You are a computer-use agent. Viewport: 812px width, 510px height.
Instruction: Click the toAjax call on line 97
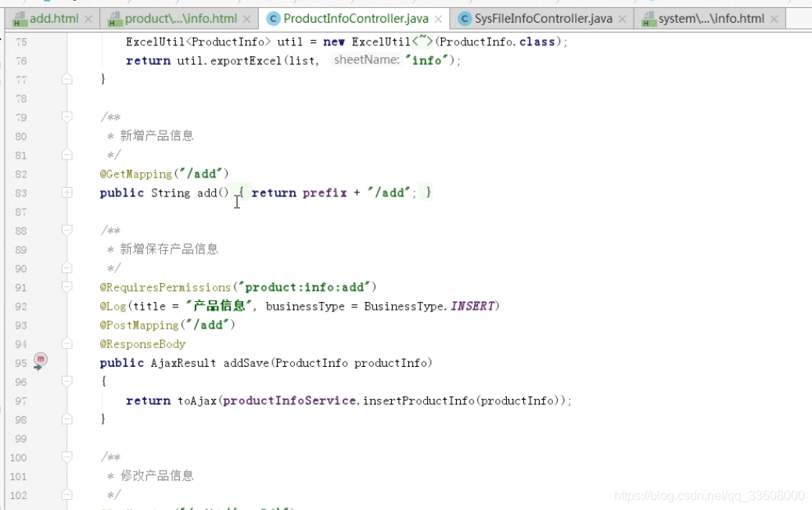click(197, 400)
